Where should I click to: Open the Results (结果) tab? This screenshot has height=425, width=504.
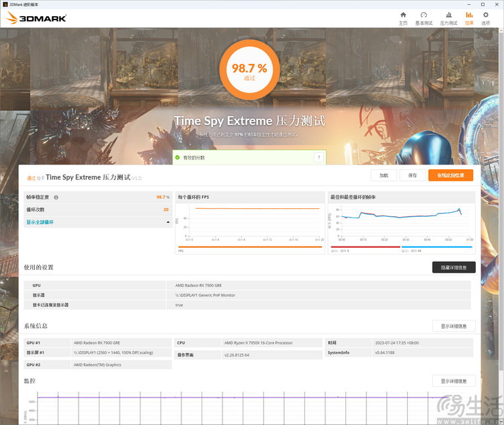[469, 19]
